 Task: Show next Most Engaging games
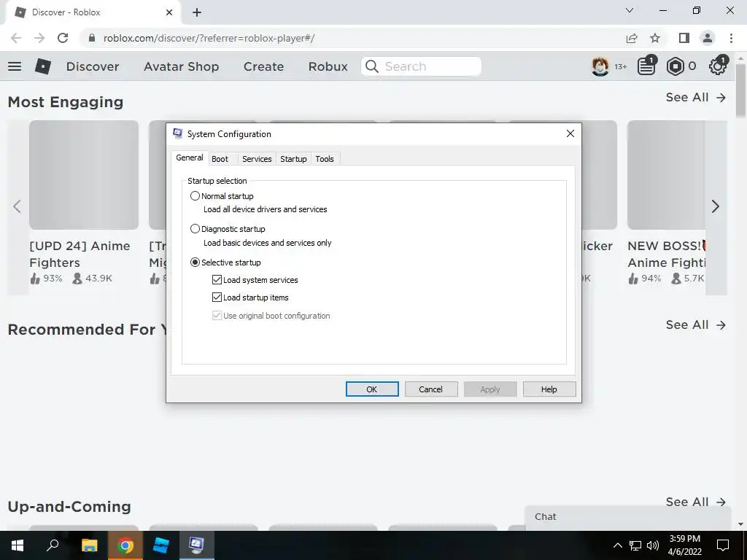(716, 206)
